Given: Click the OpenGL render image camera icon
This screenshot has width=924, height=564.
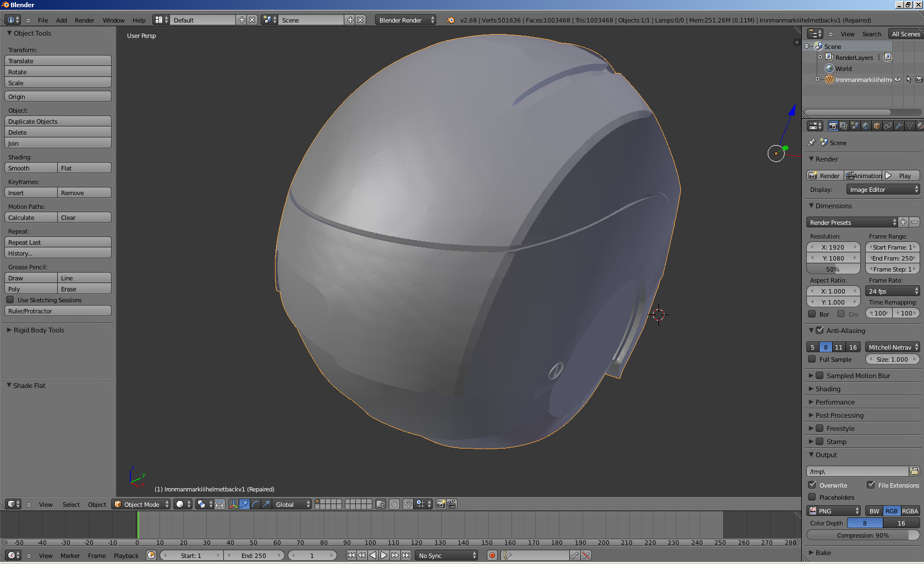Looking at the screenshot, I should pyautogui.click(x=441, y=504).
